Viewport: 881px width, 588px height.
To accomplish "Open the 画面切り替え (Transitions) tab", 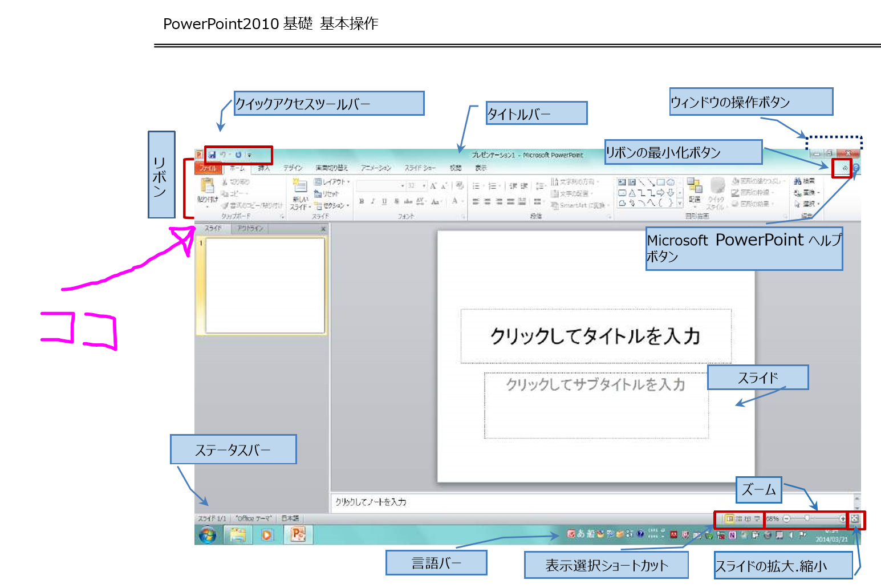I will (332, 168).
